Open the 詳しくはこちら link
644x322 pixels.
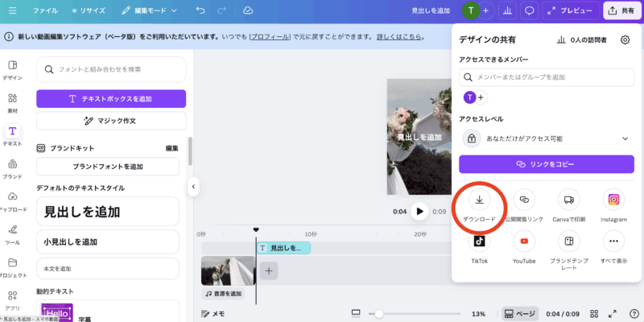click(x=399, y=36)
